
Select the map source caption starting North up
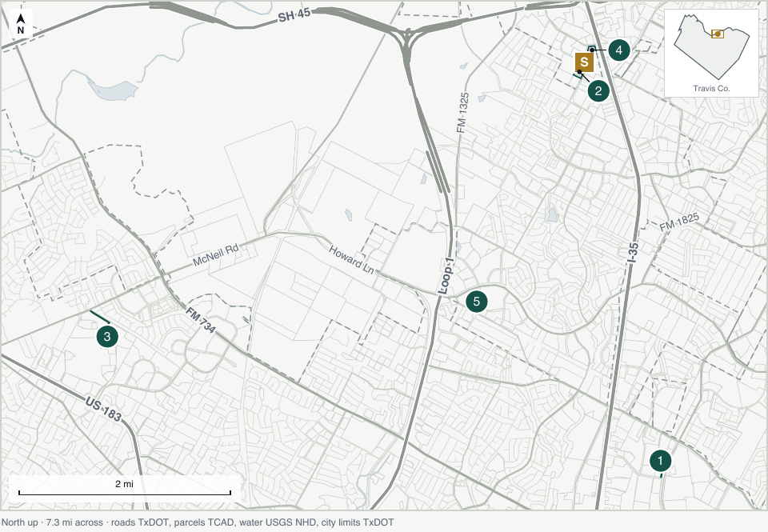pyautogui.click(x=198, y=522)
